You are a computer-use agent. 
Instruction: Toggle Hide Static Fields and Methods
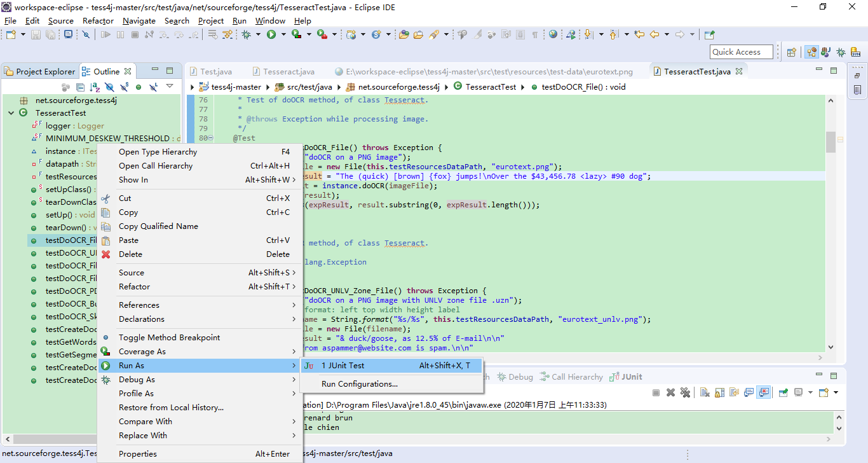124,86
